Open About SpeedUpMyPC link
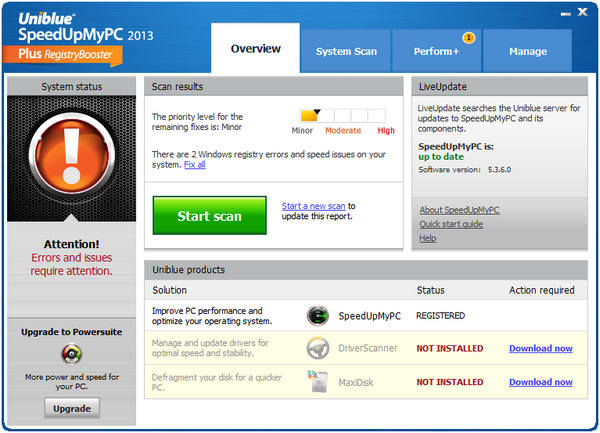Screen dimensions: 600x433 pos(459,210)
